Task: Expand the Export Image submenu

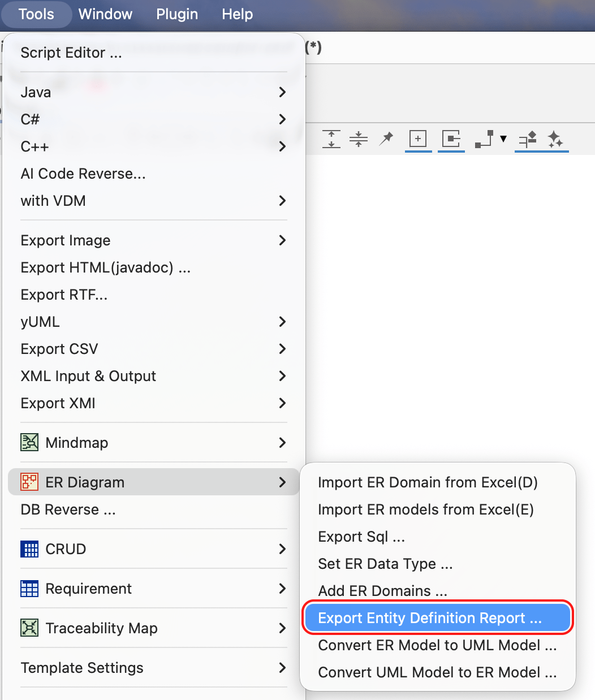Action: (x=282, y=240)
